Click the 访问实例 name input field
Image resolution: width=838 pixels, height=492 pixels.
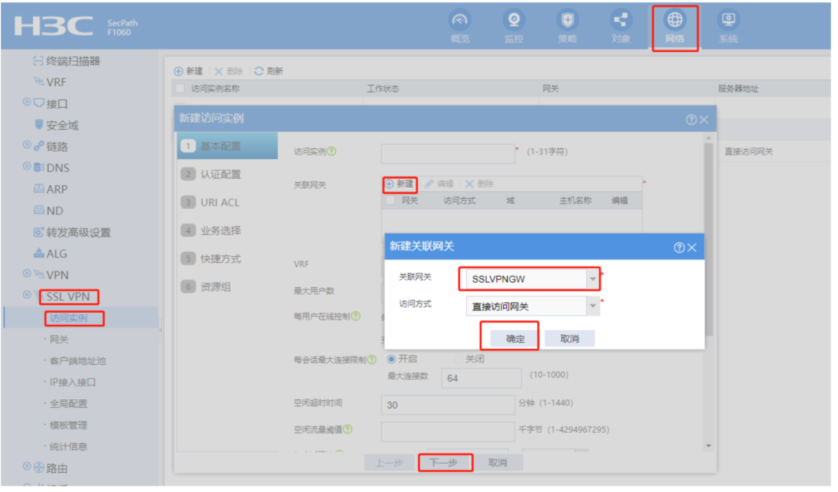click(448, 154)
